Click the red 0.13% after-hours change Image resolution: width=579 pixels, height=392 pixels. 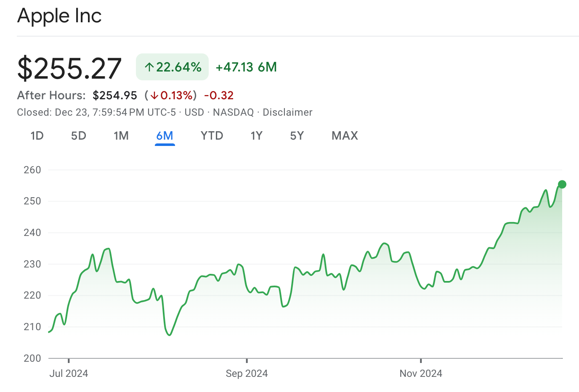tap(171, 95)
